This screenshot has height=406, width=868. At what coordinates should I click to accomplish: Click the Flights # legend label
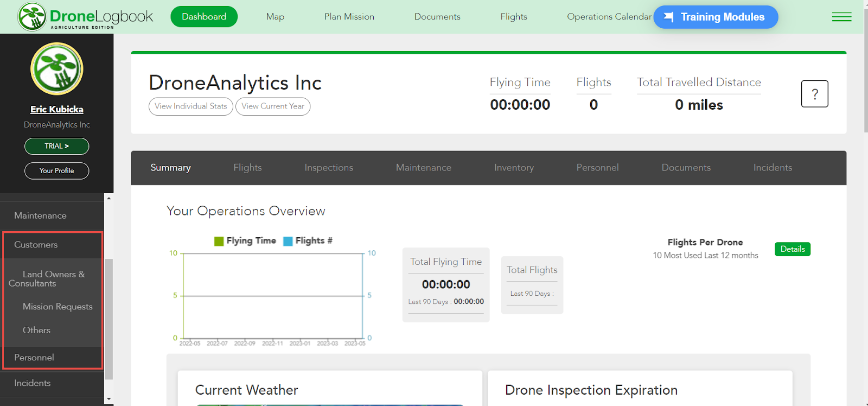pyautogui.click(x=314, y=240)
